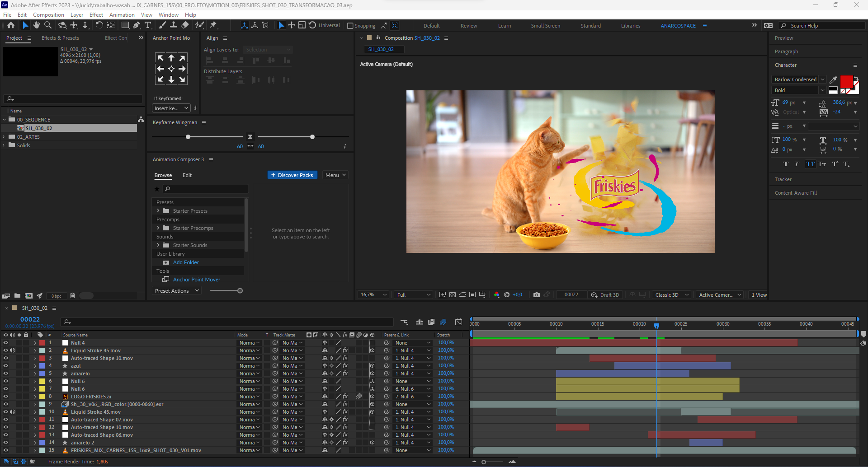The height and width of the screenshot is (467, 868).
Task: Hide the azul layer visibility eye
Action: coord(5,366)
